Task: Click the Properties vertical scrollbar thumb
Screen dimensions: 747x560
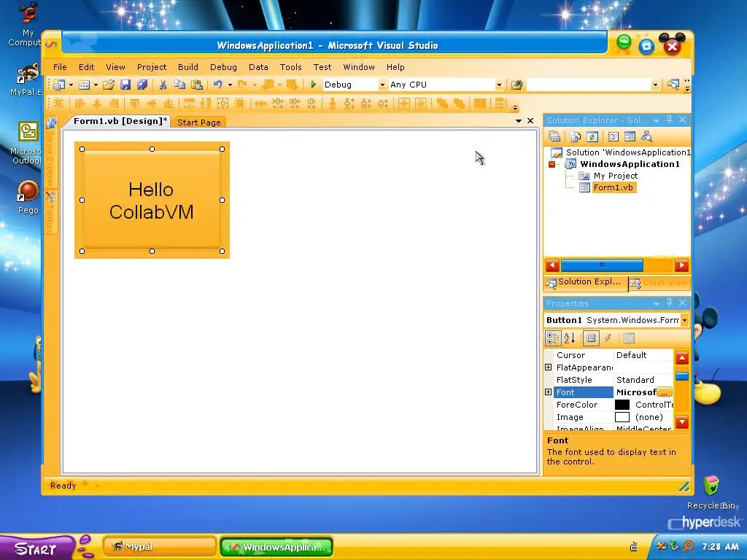Action: tap(682, 376)
